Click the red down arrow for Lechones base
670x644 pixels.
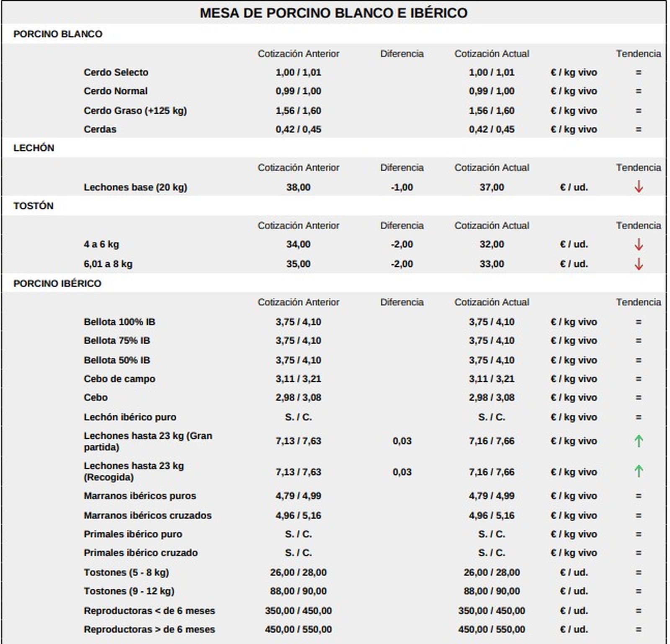[638, 187]
